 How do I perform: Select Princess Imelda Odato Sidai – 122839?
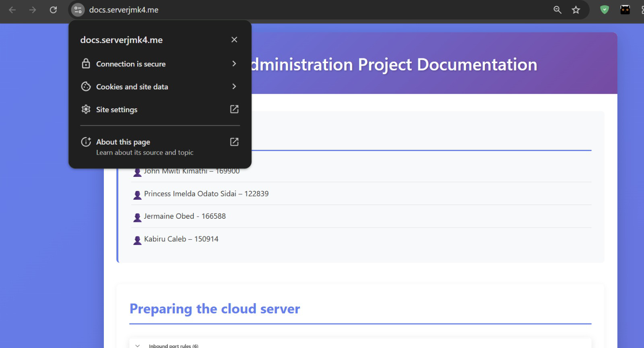pos(206,194)
